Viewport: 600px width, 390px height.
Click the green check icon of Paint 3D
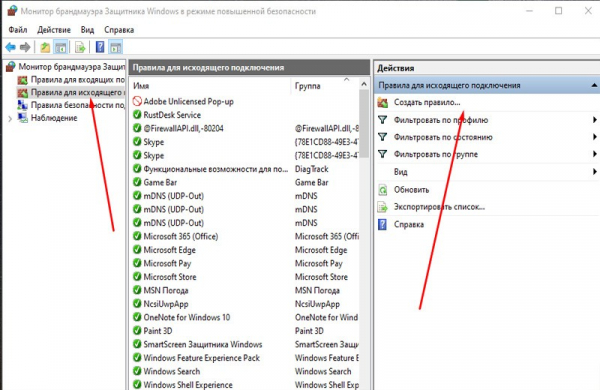tap(137, 331)
